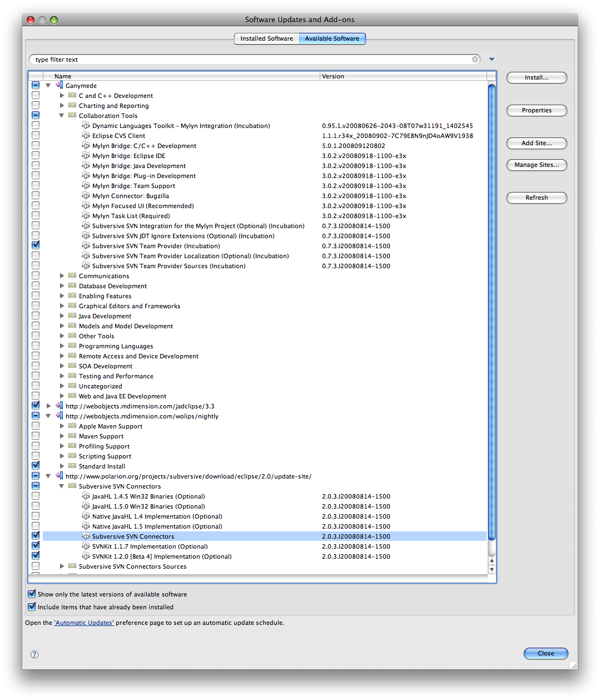
Task: Open the help question mark icon
Action: point(34,654)
